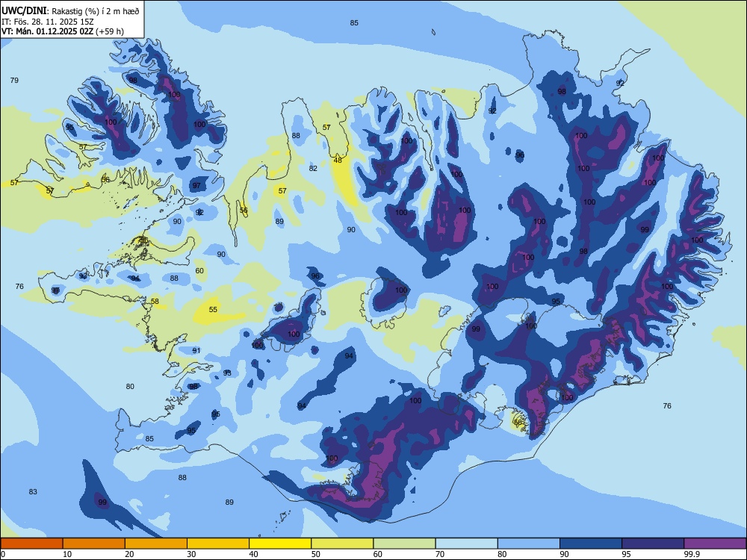The image size is (747, 560).
Task: Click the legend tick label '95'
Action: [627, 554]
